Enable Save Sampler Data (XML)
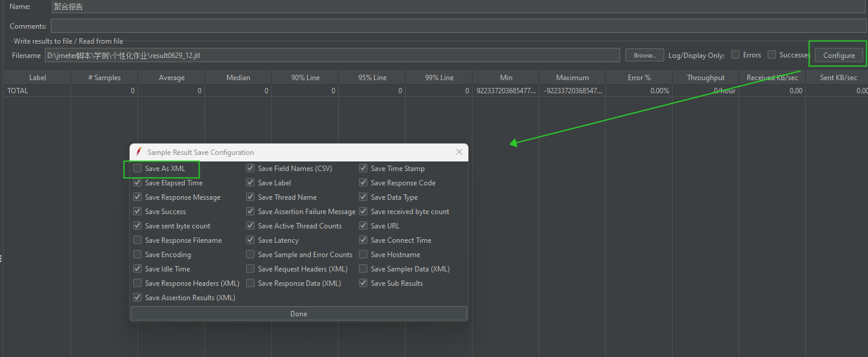The width and height of the screenshot is (868, 357). (x=364, y=269)
